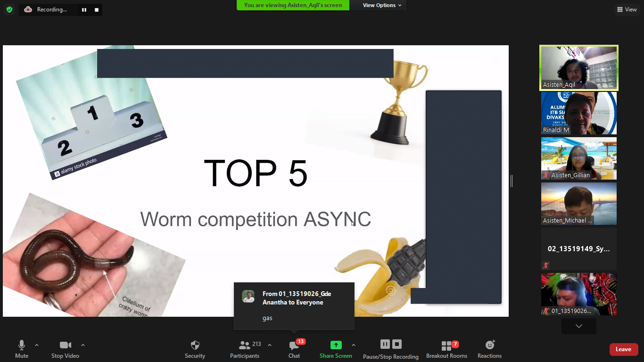Click the viewing Asisten_Aqil's screen banner
The image size is (644, 362).
tap(293, 5)
